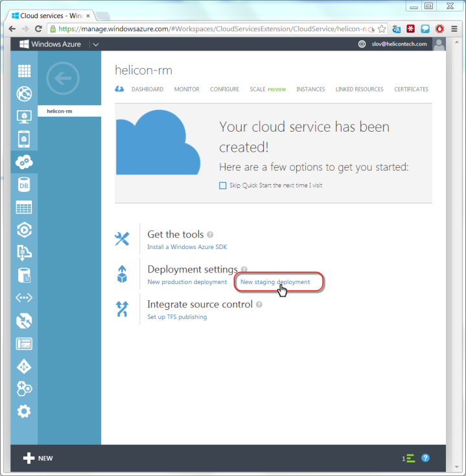This screenshot has height=476, width=466.
Task: Expand Windows Azure header dropdown chevron
Action: pos(95,45)
